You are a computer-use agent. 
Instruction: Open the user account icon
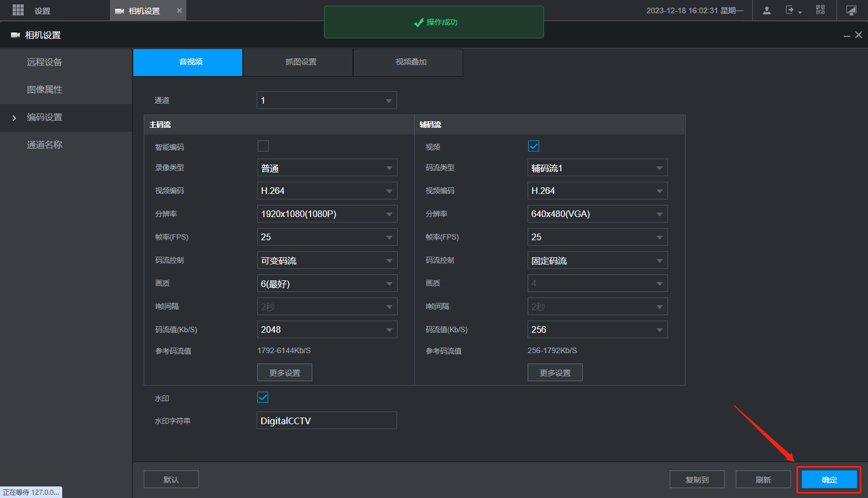point(766,10)
